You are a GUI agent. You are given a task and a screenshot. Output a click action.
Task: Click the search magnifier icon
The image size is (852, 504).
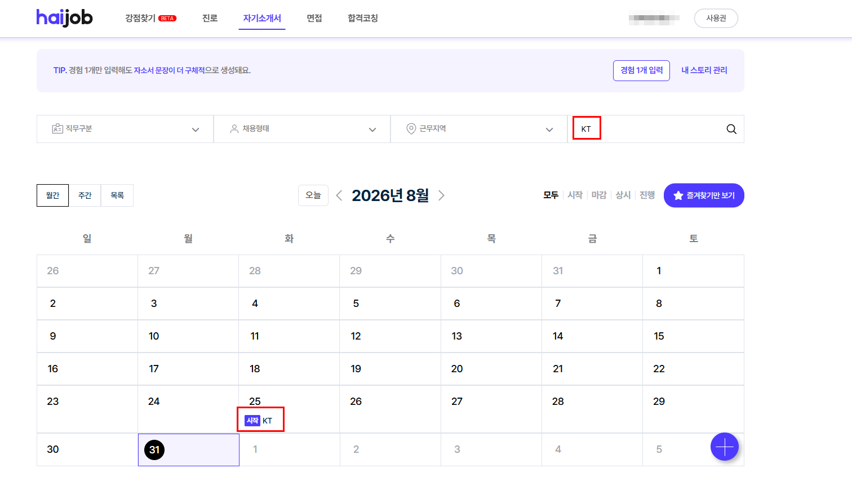pos(731,129)
